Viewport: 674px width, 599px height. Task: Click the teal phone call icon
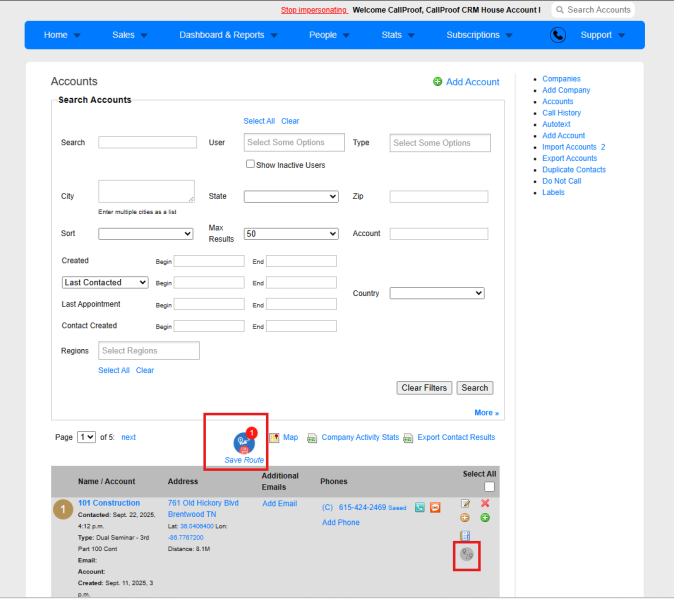coord(420,507)
